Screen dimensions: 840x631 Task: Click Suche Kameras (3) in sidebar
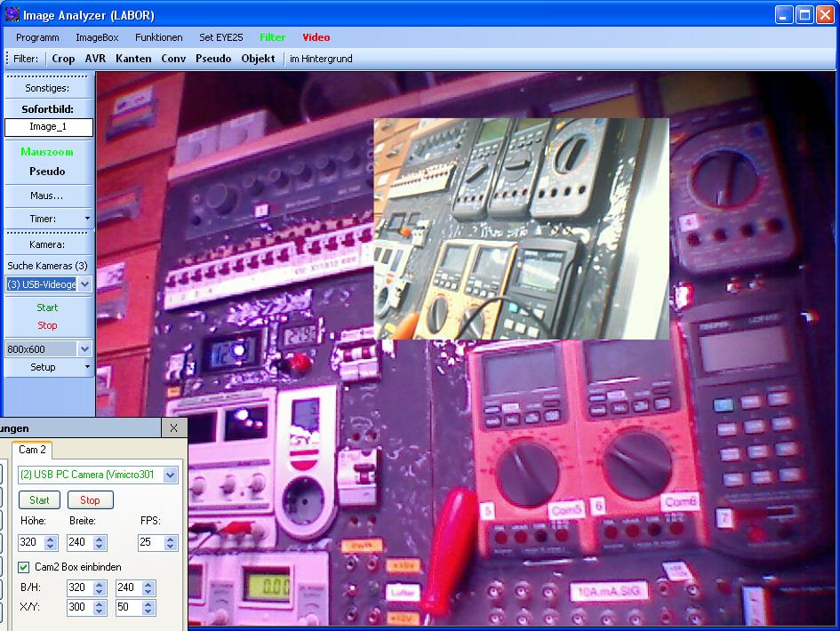47,266
